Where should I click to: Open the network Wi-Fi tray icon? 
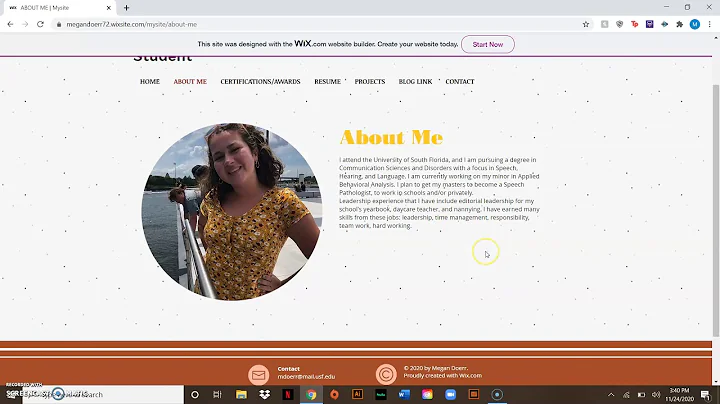626,394
